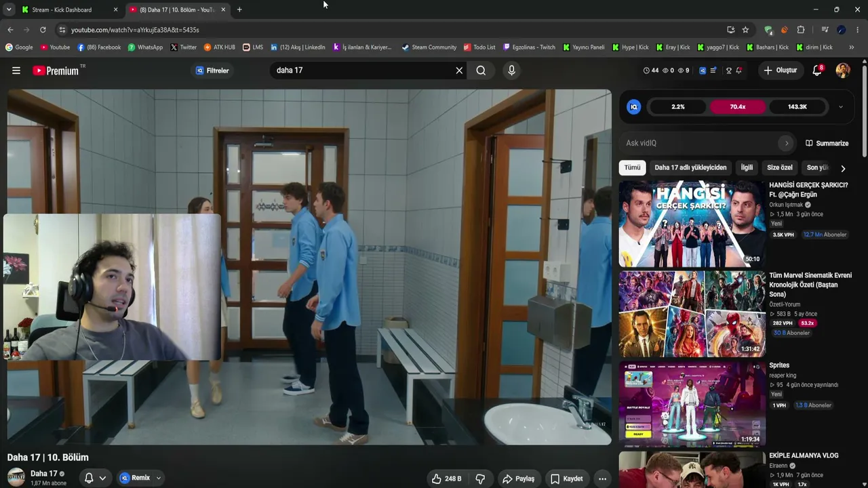868x488 pixels.
Task: View site information icon in address bar
Action: (x=62, y=30)
